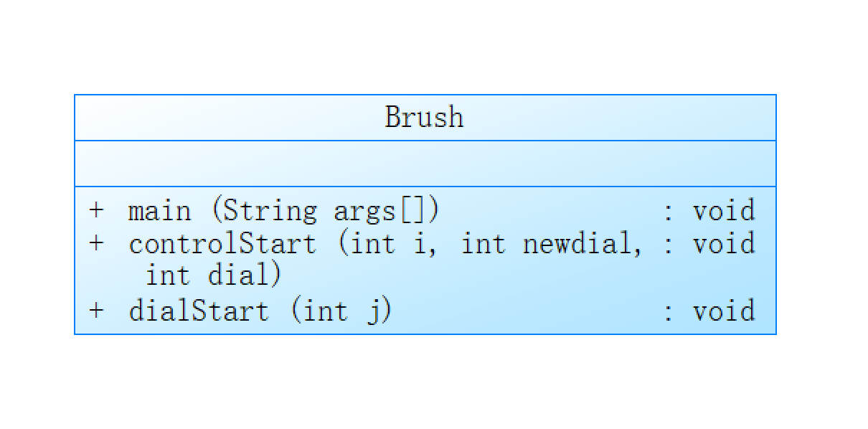Select the controlStart method name
Viewport: 868px width, 429px height.
tap(222, 243)
